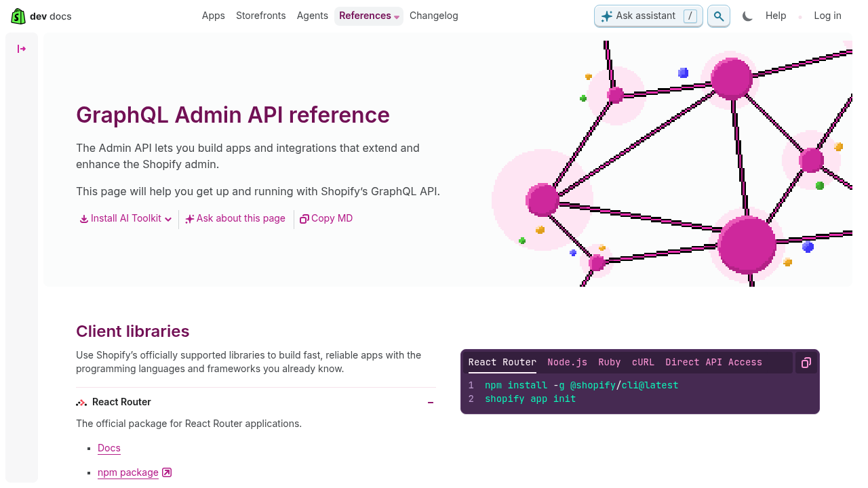868x488 pixels.
Task: Click Ask about this page
Action: 235,218
